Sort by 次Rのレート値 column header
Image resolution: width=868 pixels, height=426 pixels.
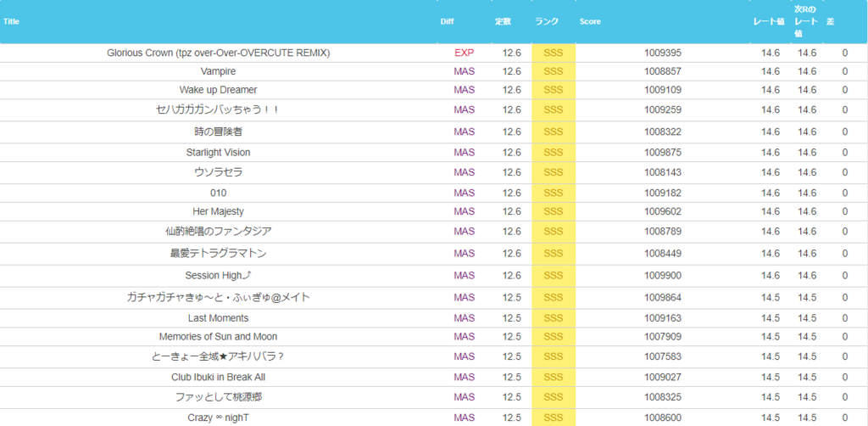pos(807,22)
